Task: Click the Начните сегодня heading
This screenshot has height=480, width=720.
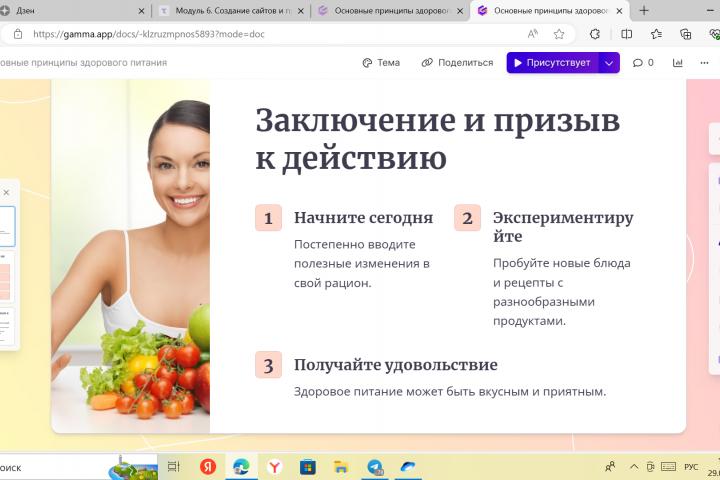Action: coord(363,218)
